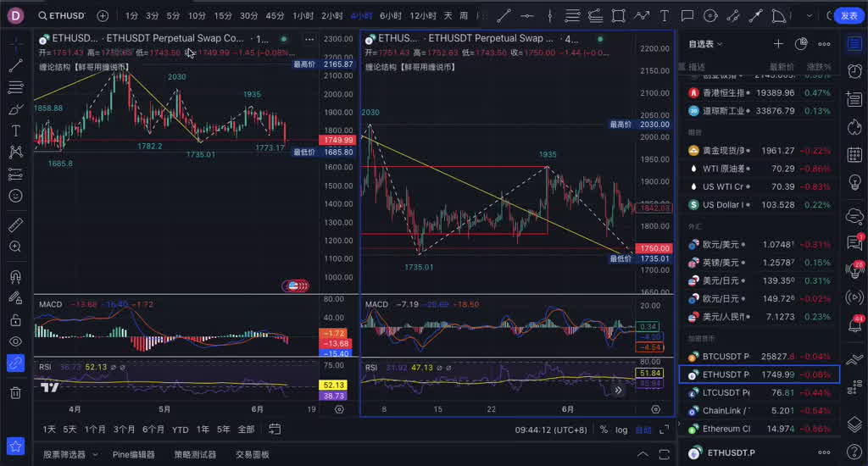Select the 3个月 date range
The image size is (868, 466).
click(125, 430)
